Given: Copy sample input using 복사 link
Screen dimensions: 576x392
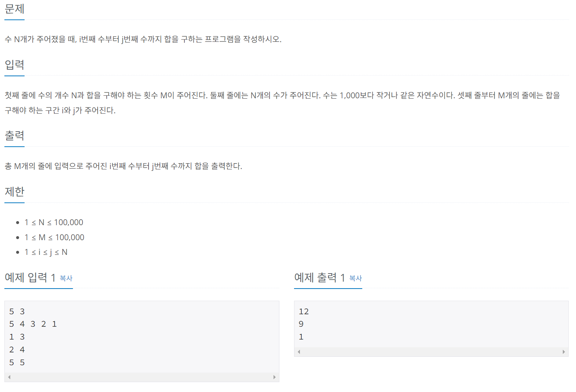Looking at the screenshot, I should [x=66, y=278].
